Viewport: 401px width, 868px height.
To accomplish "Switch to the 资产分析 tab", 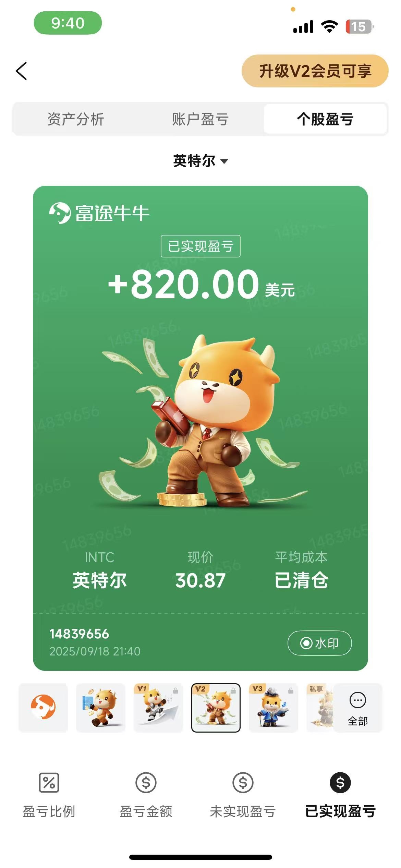I will 76,119.
